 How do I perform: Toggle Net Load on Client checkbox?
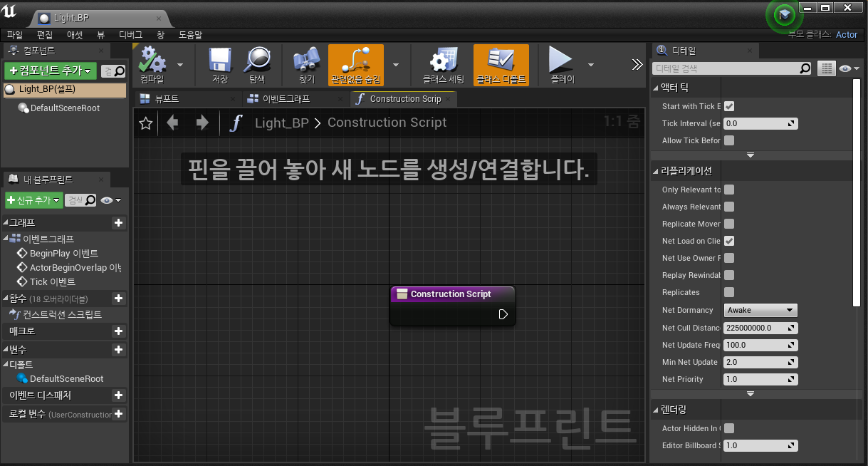(x=729, y=241)
